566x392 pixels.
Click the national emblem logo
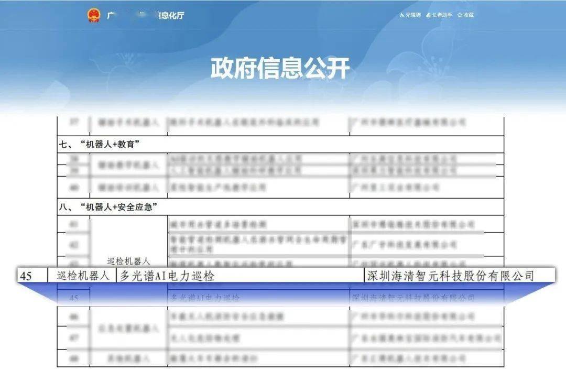coord(93,16)
